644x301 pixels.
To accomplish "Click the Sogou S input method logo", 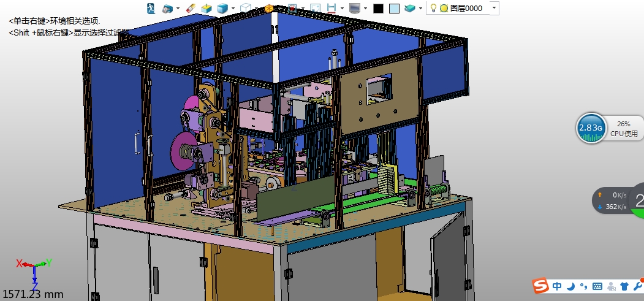I will 540,286.
